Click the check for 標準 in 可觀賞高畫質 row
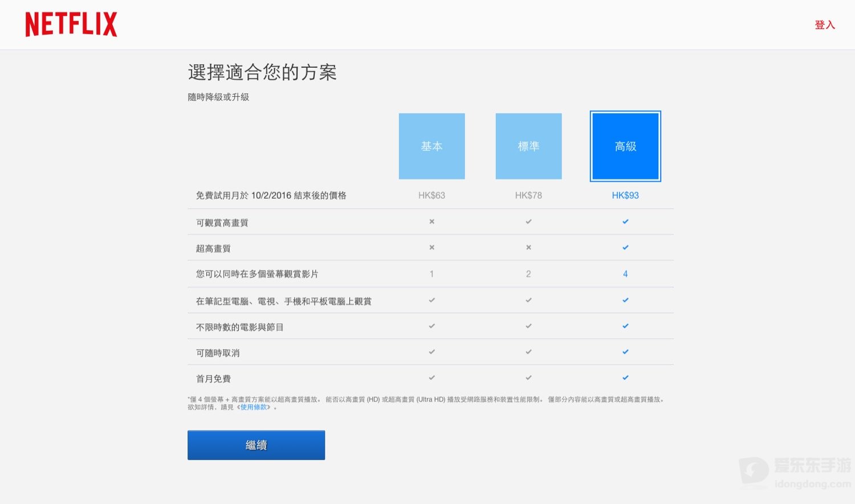Viewport: 855px width, 504px height. coord(528,222)
